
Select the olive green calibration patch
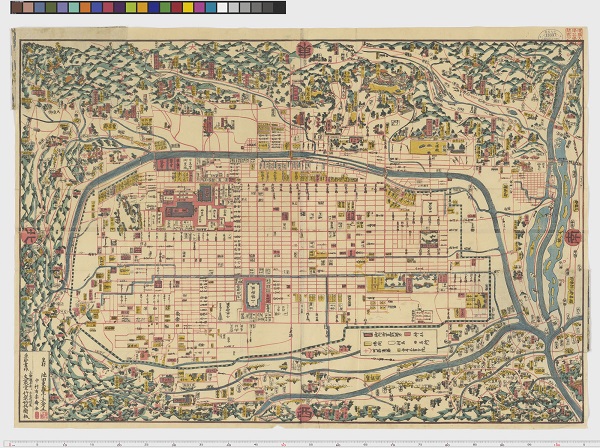[51, 8]
